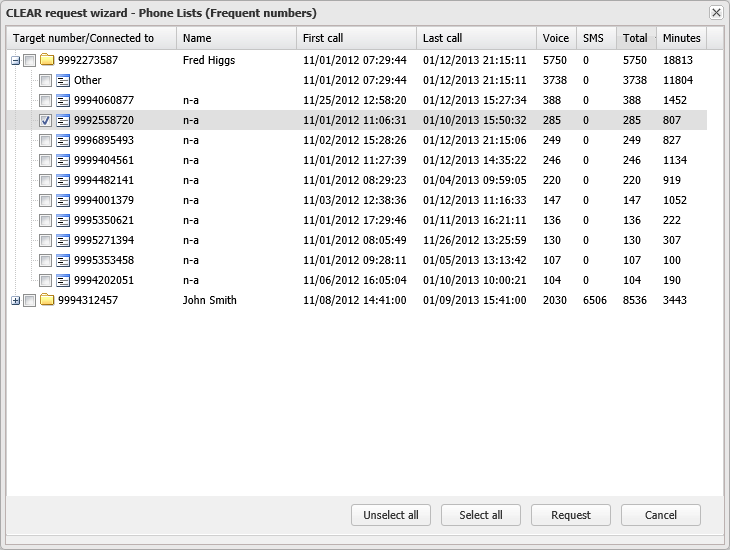Screen dimensions: 730x550
Task: Click the folder icon for 9994312457
Action: pyautogui.click(x=46, y=300)
